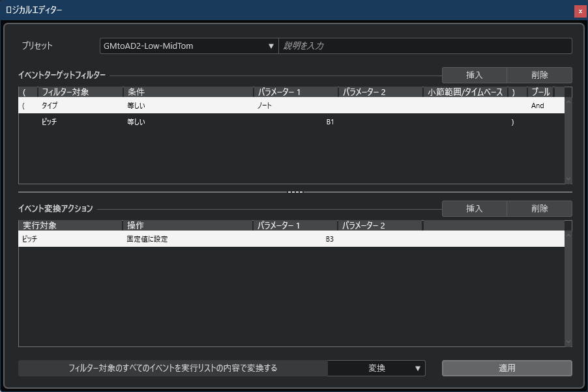
Task: Close the ロジカルエディター window
Action: [580, 11]
